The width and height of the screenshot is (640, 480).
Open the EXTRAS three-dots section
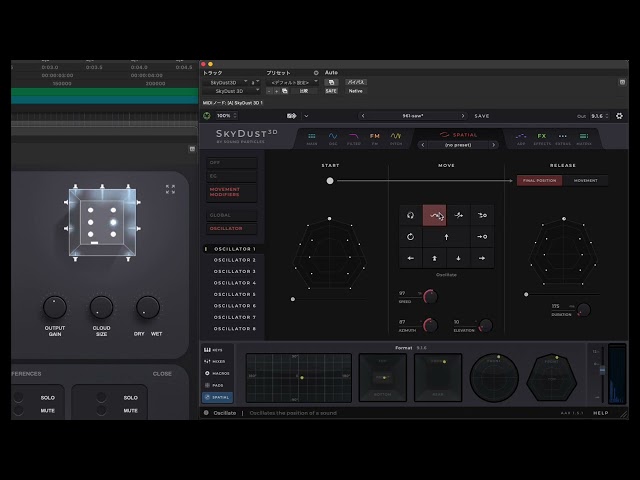[563, 138]
